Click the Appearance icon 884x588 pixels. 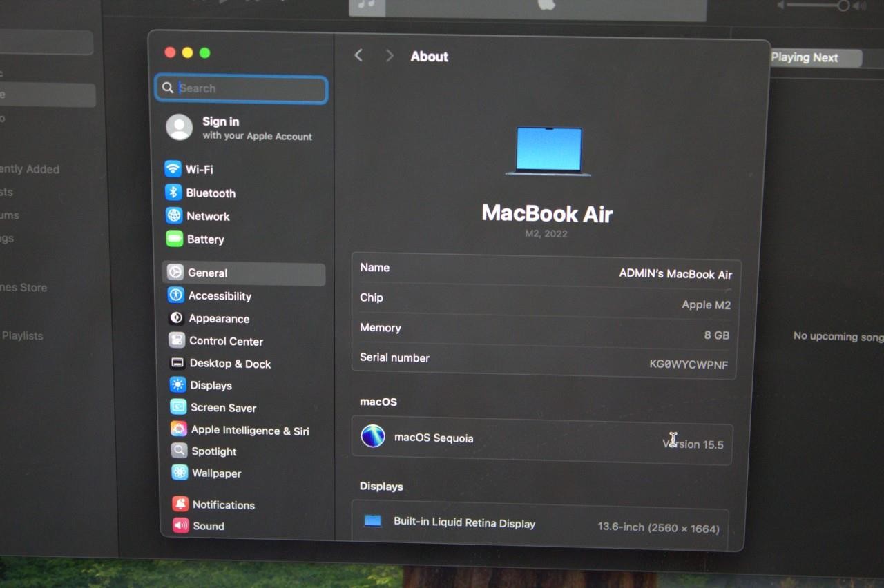click(176, 318)
